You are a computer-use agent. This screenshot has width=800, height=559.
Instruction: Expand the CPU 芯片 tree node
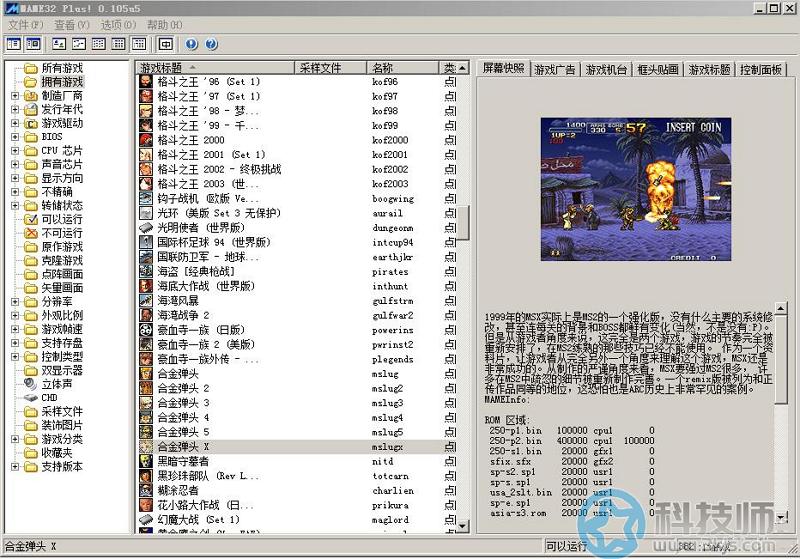pyautogui.click(x=15, y=150)
